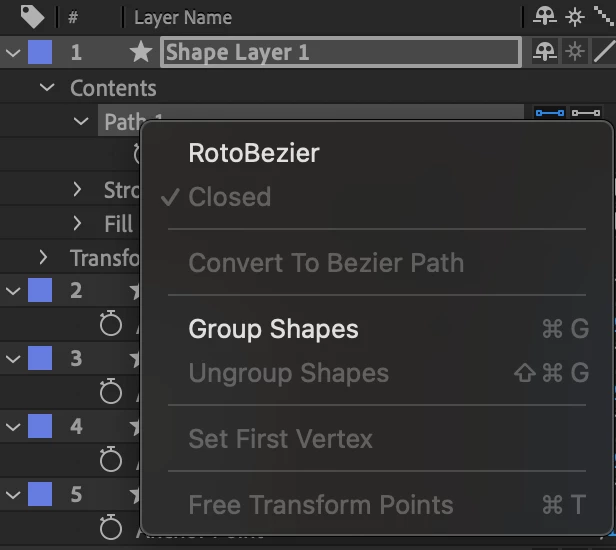This screenshot has height=550, width=616.
Task: Toggle continuously rasterize switch on Shape Layer 1
Action: pos(575,52)
